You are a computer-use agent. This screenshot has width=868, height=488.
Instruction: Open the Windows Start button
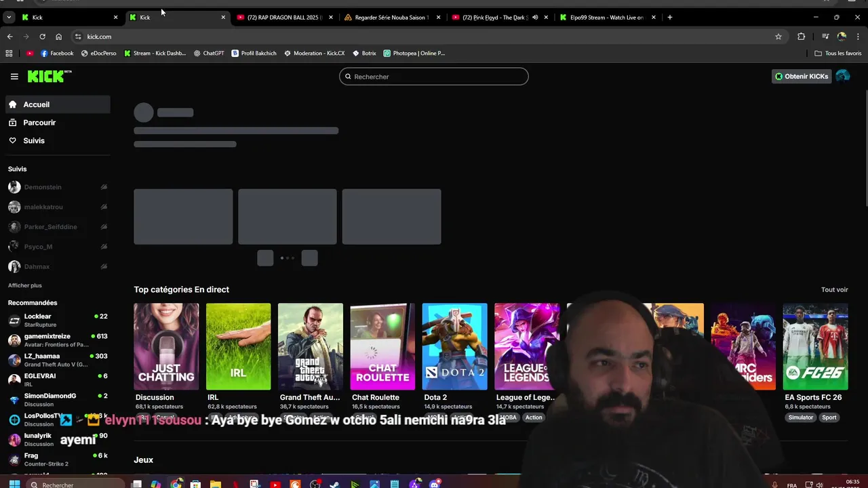click(14, 484)
